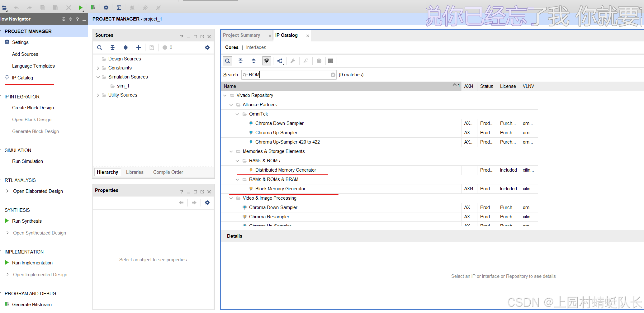
Task: Click the IP Catalog toolbar search icon
Action: [228, 61]
